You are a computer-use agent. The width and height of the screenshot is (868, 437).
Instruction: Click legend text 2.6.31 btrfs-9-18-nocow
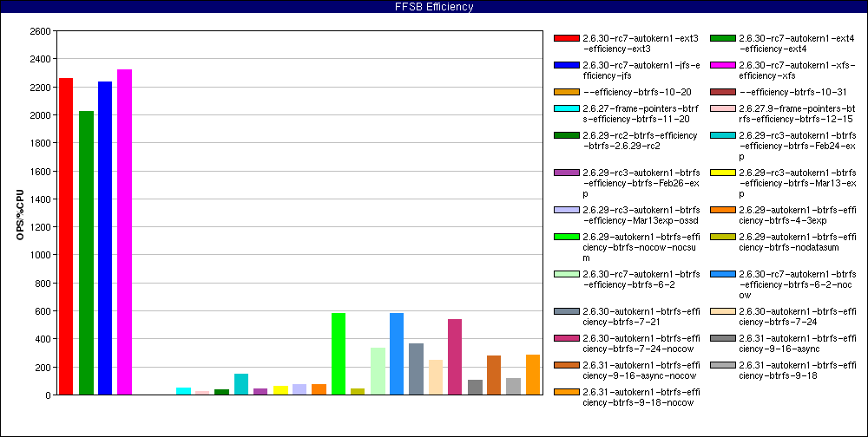(x=641, y=397)
